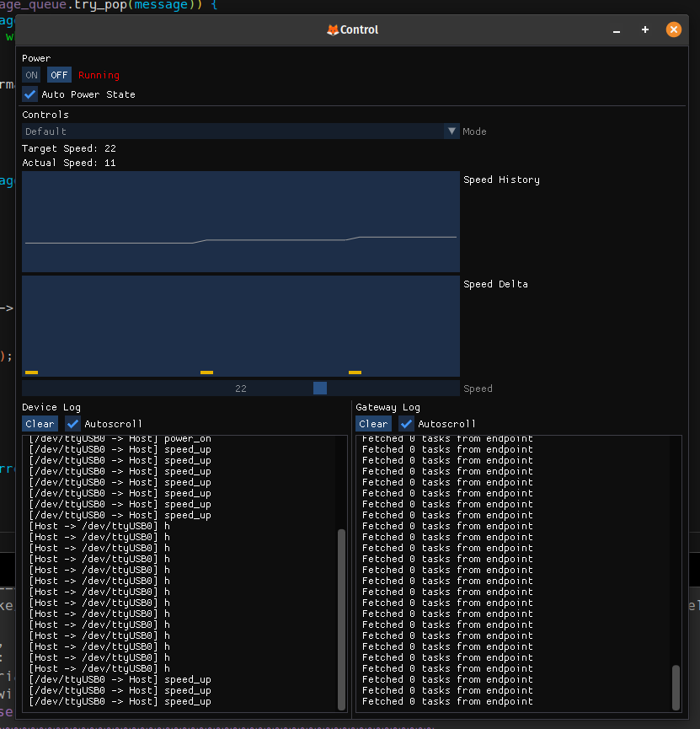Click the Speed History label
Screen dimensions: 700x729
(501, 180)
